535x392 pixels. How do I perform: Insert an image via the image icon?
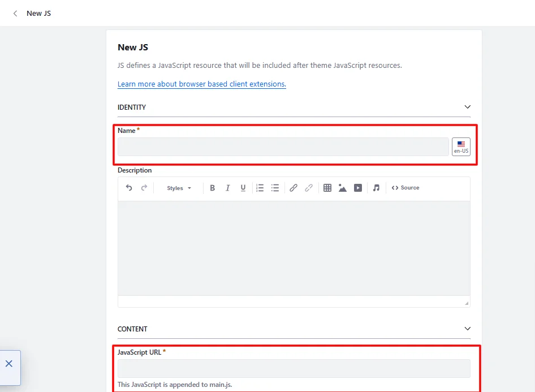(343, 188)
